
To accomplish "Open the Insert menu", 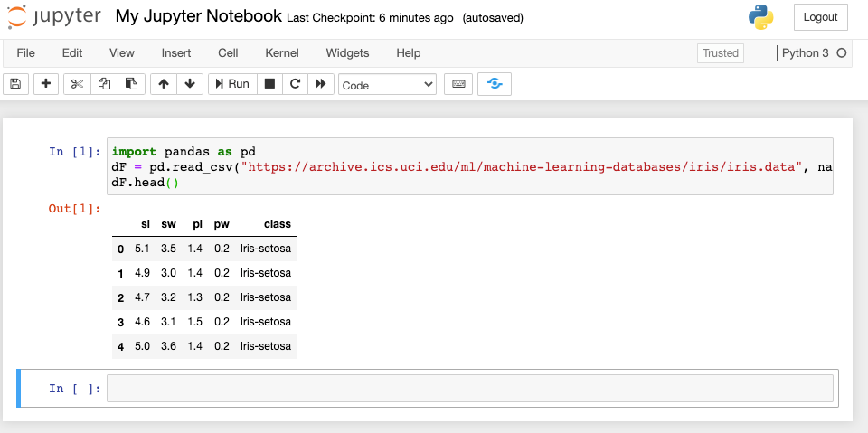I will [176, 53].
